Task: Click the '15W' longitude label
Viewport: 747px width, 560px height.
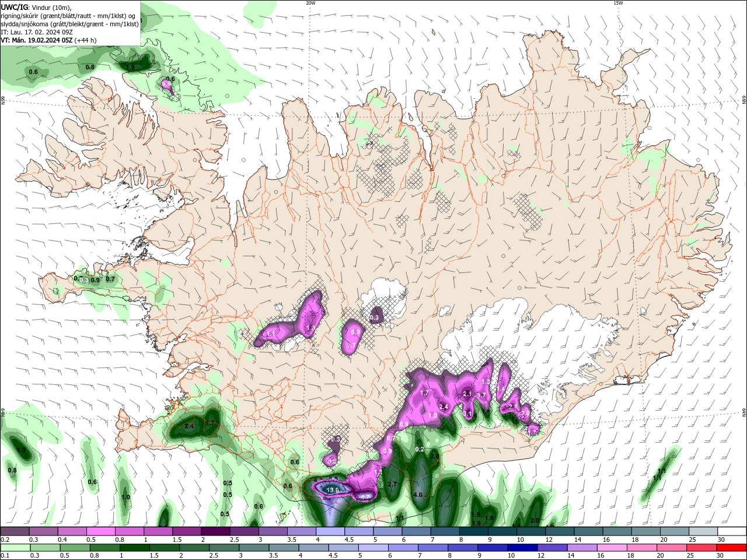Action: (618, 3)
